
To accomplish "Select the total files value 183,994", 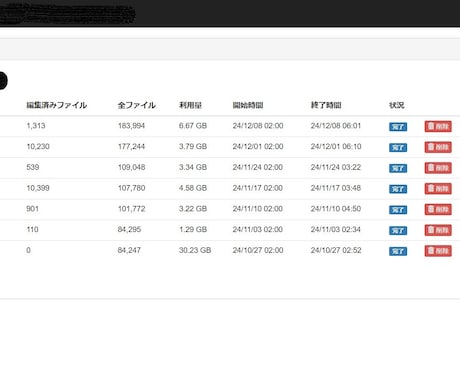I will (x=131, y=126).
